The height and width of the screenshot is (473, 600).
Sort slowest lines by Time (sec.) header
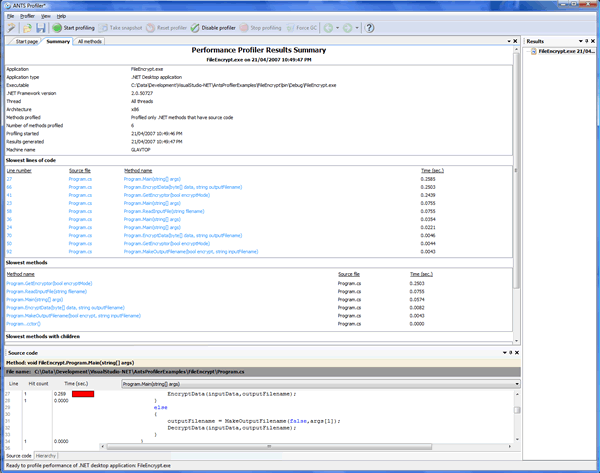click(432, 171)
